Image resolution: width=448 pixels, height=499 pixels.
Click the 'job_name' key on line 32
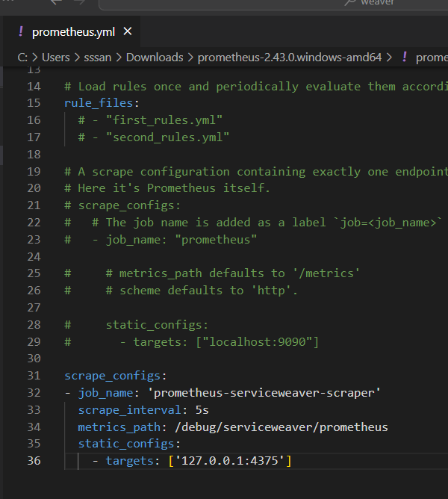point(105,393)
